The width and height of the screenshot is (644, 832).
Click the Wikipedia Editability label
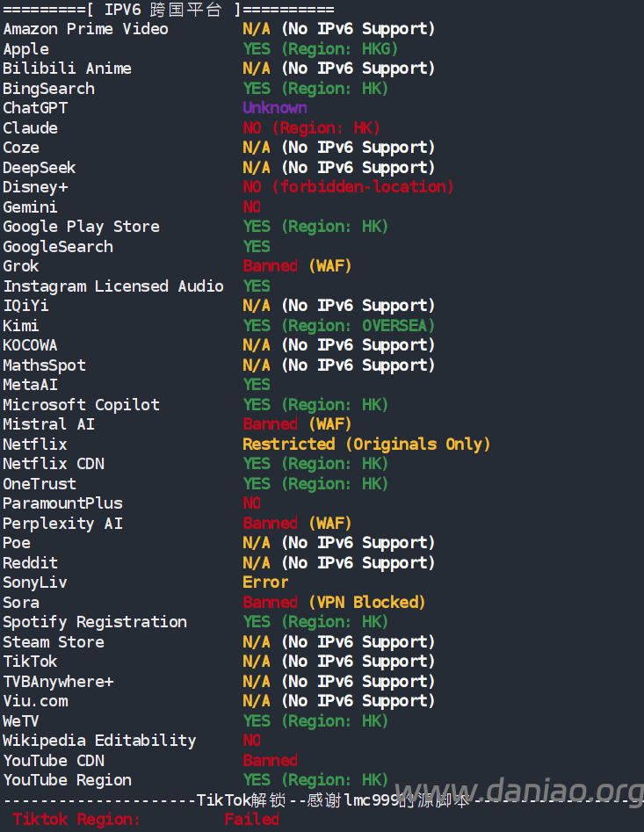pos(100,741)
